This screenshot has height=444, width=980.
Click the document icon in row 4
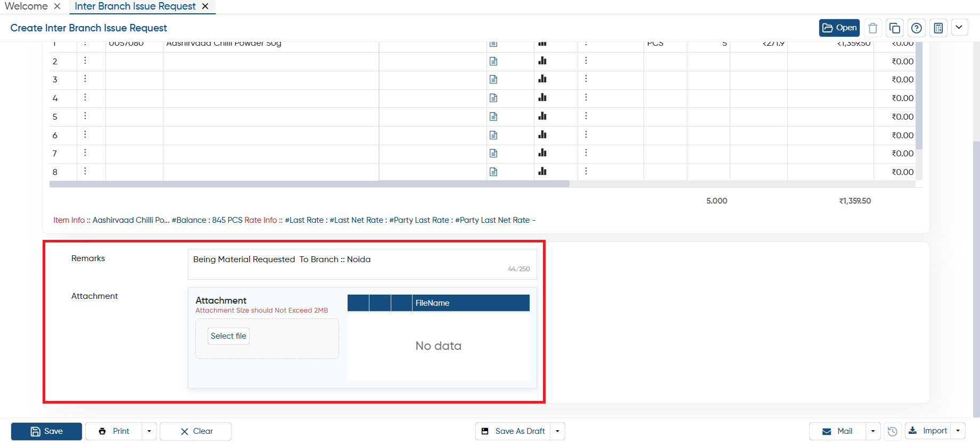pos(493,98)
